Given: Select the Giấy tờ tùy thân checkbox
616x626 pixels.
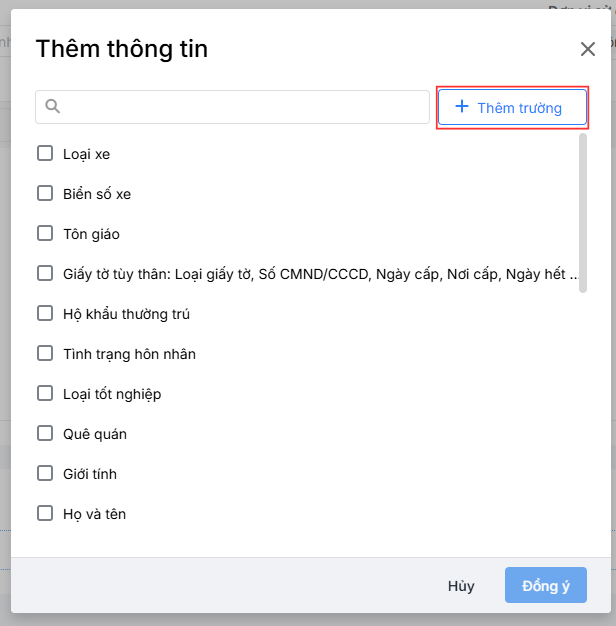Looking at the screenshot, I should click(45, 274).
